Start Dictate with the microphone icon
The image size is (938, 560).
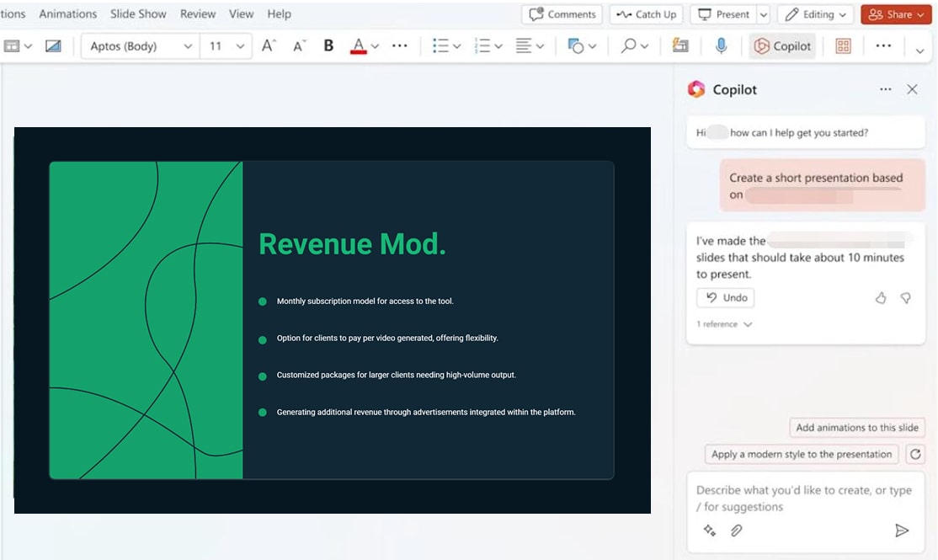click(x=722, y=46)
